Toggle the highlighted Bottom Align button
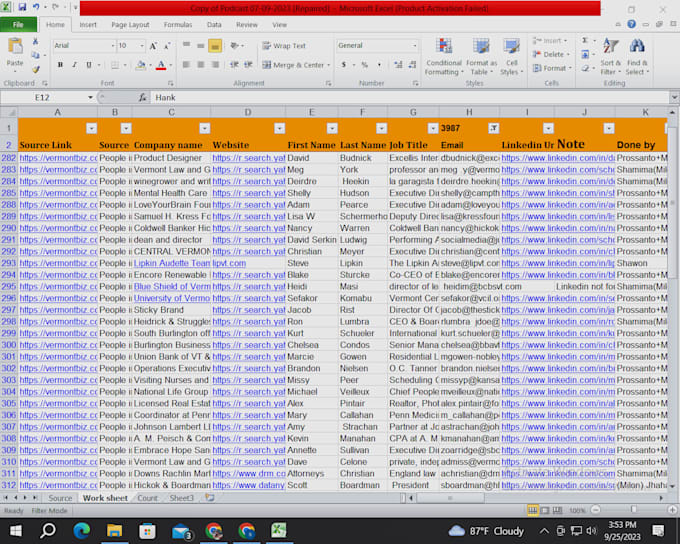The width and height of the screenshot is (680, 544). click(x=215, y=46)
